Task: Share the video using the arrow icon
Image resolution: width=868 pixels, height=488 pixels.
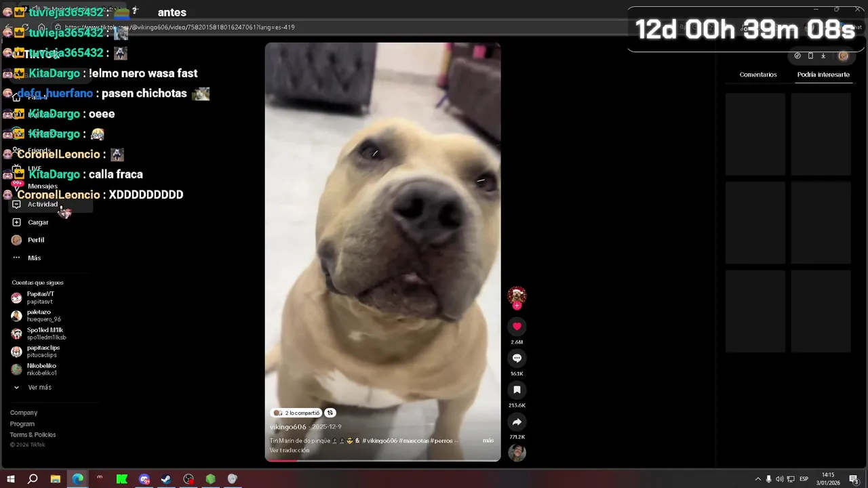Action: [x=517, y=422]
